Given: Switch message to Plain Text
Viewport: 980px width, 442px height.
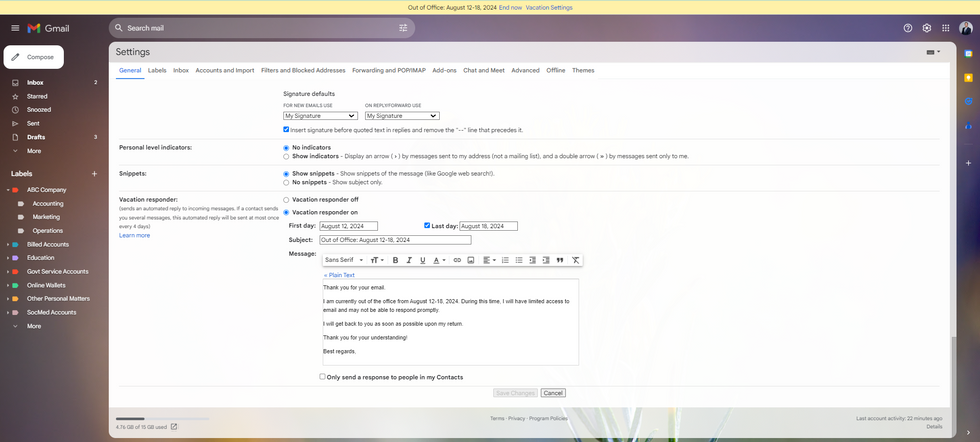Looking at the screenshot, I should tap(339, 275).
